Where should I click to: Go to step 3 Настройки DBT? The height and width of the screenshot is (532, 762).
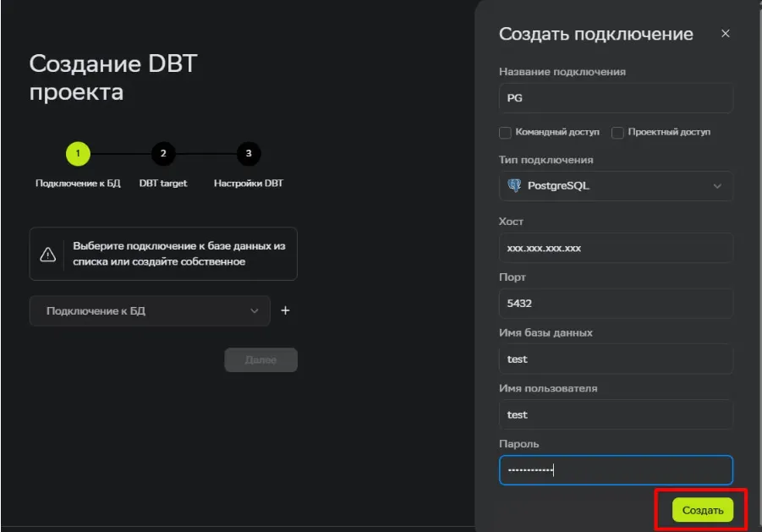point(248,154)
